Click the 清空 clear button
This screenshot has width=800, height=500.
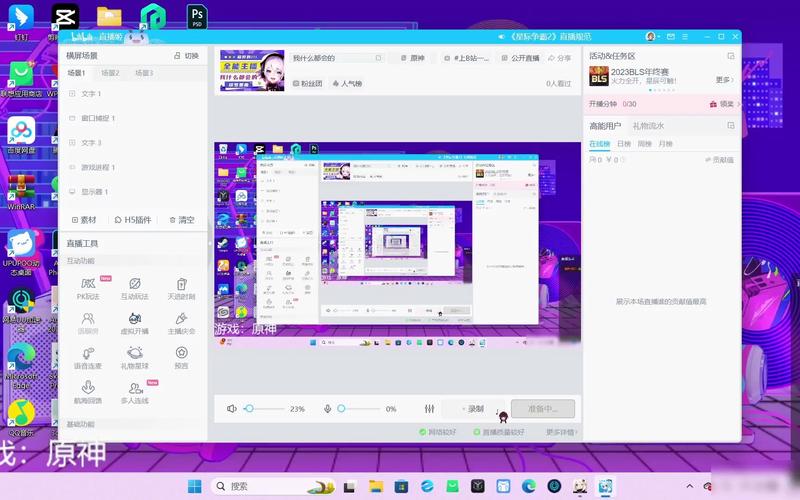coord(182,220)
